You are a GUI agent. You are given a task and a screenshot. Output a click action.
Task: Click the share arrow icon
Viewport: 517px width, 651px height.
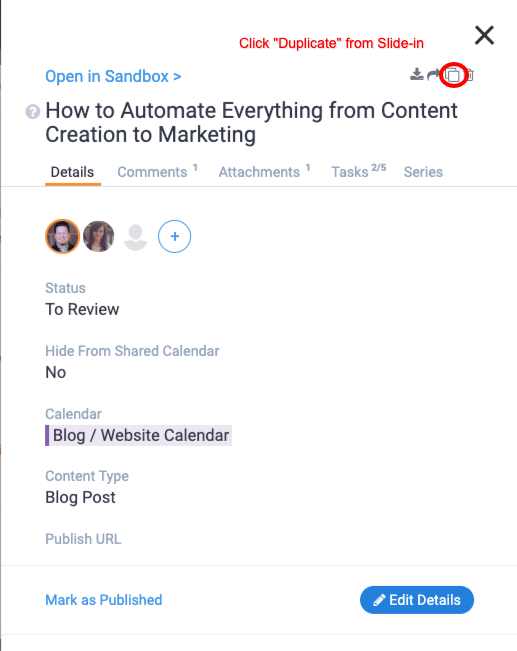coord(433,75)
